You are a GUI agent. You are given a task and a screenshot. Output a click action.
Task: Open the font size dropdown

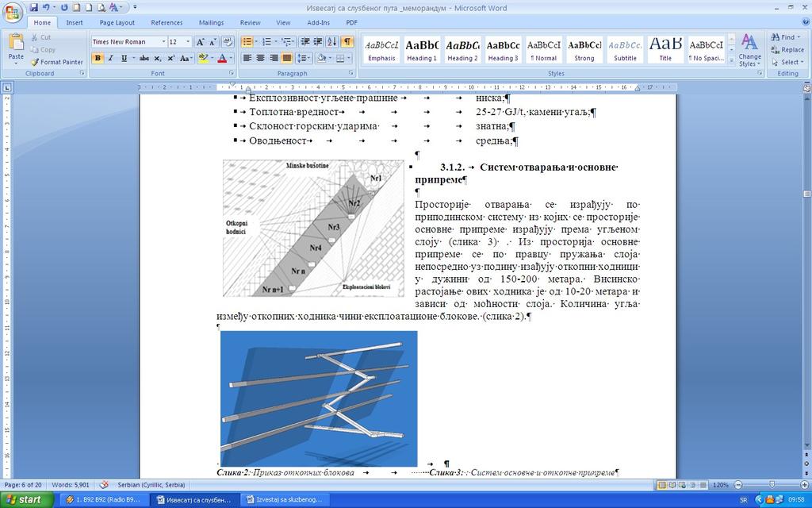(x=188, y=42)
